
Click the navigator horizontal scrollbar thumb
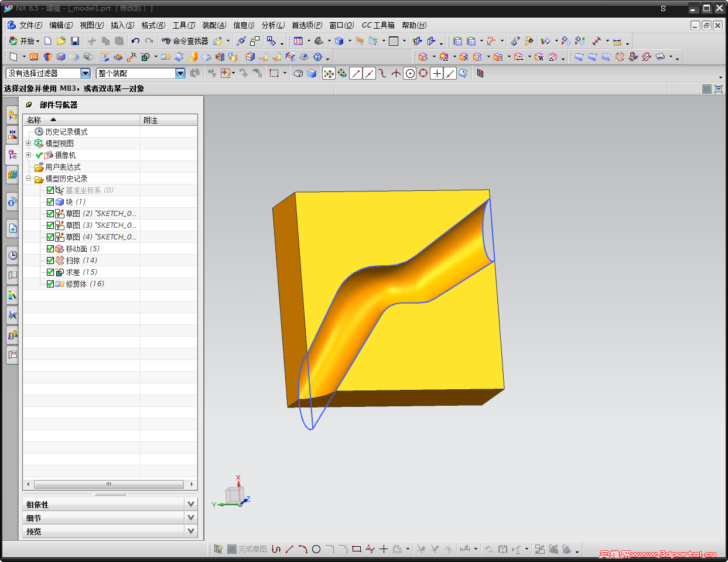(108, 485)
